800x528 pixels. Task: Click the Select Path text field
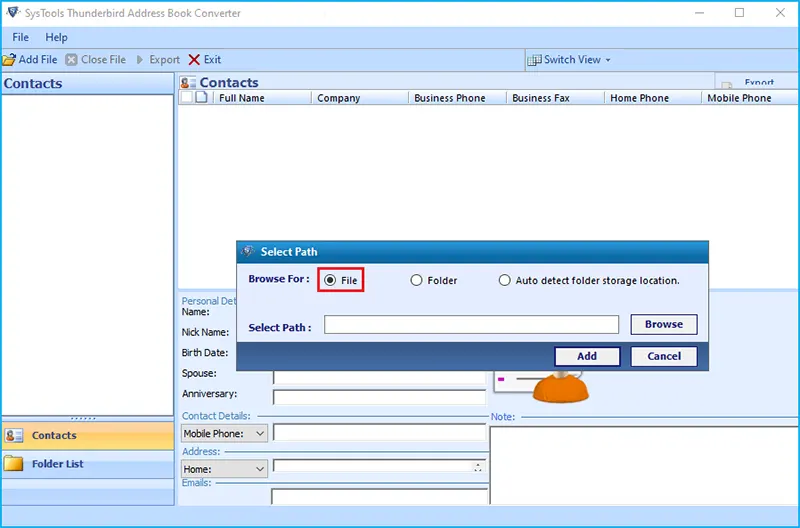click(x=471, y=325)
